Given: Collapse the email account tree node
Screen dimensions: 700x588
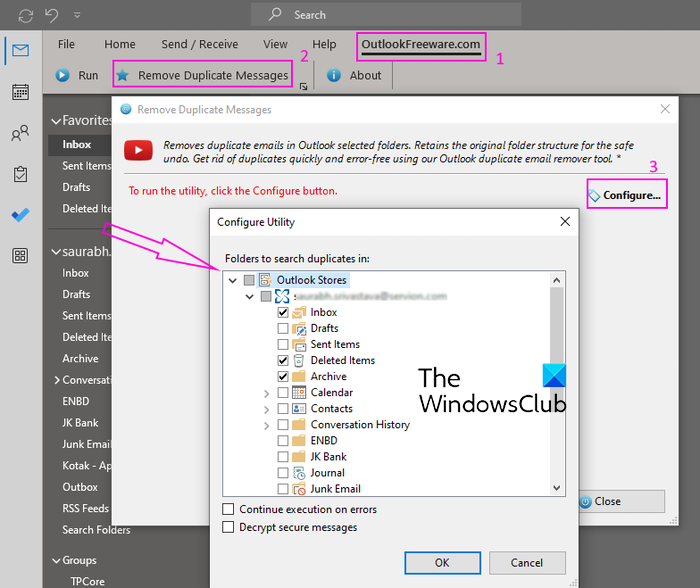Looking at the screenshot, I should (x=250, y=296).
